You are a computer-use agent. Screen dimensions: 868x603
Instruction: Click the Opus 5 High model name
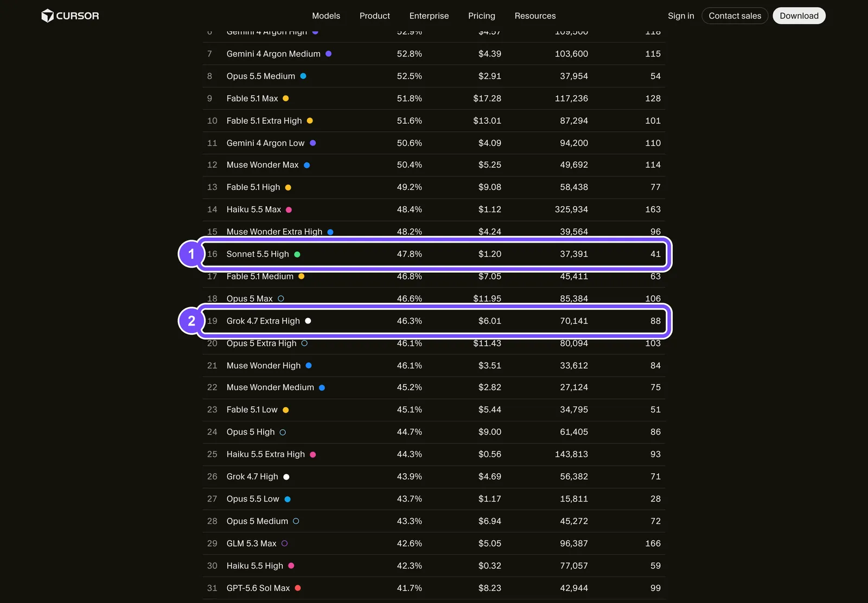pyautogui.click(x=251, y=432)
